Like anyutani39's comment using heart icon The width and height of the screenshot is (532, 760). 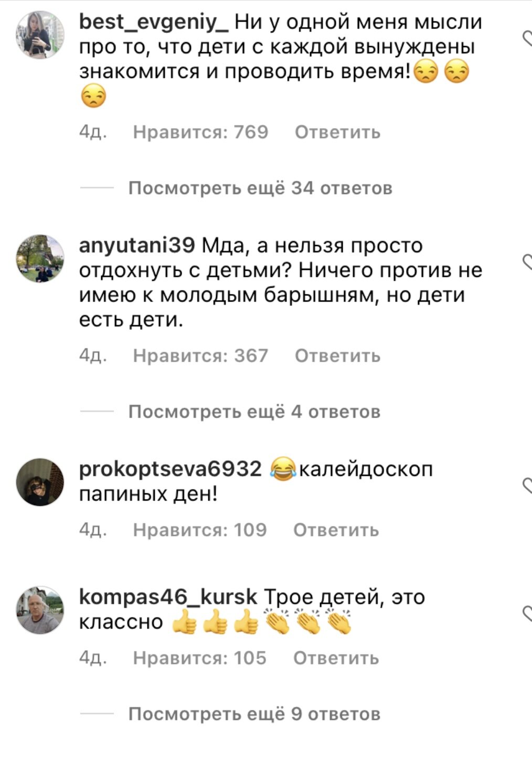point(527,261)
